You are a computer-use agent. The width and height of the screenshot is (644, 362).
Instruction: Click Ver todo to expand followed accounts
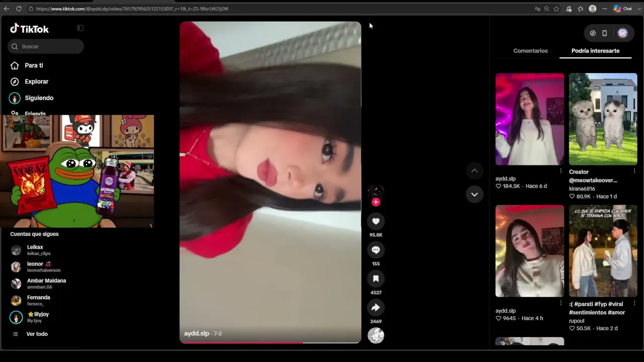click(37, 334)
